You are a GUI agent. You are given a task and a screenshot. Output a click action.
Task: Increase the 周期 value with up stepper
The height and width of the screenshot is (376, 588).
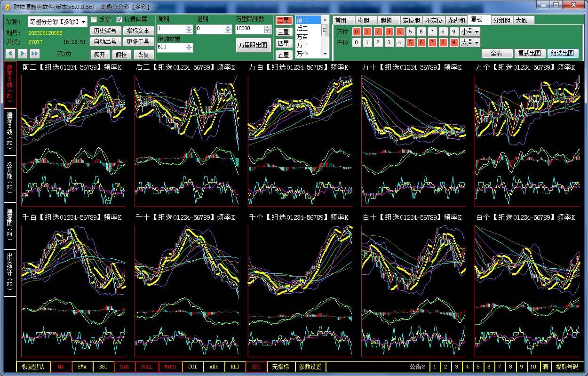pyautogui.click(x=189, y=27)
